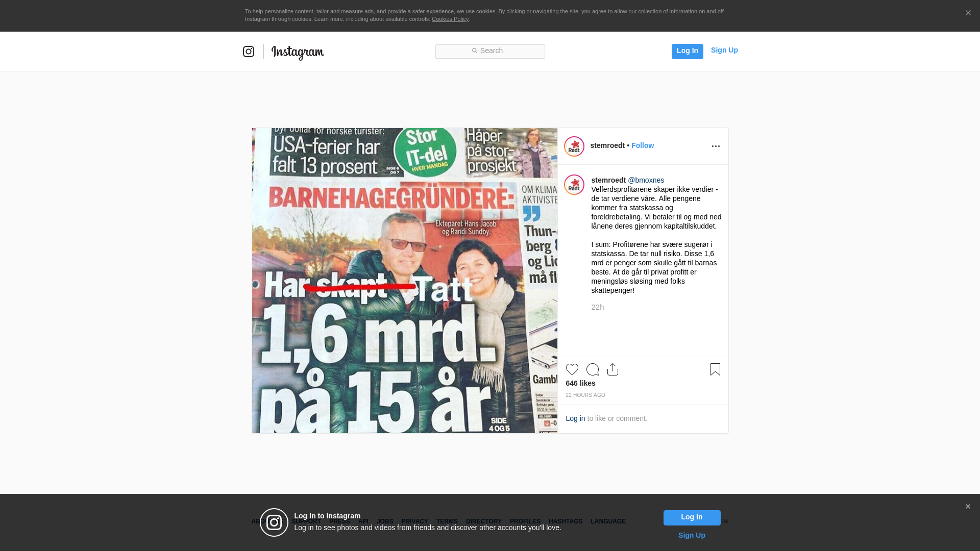Open the post more options menu
Image resolution: width=980 pixels, height=551 pixels.
[x=716, y=146]
